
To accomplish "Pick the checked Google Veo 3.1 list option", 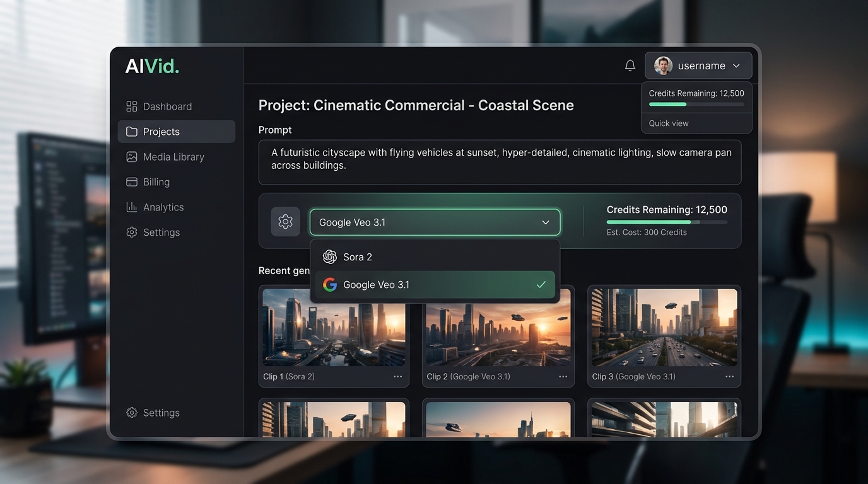I will (435, 285).
